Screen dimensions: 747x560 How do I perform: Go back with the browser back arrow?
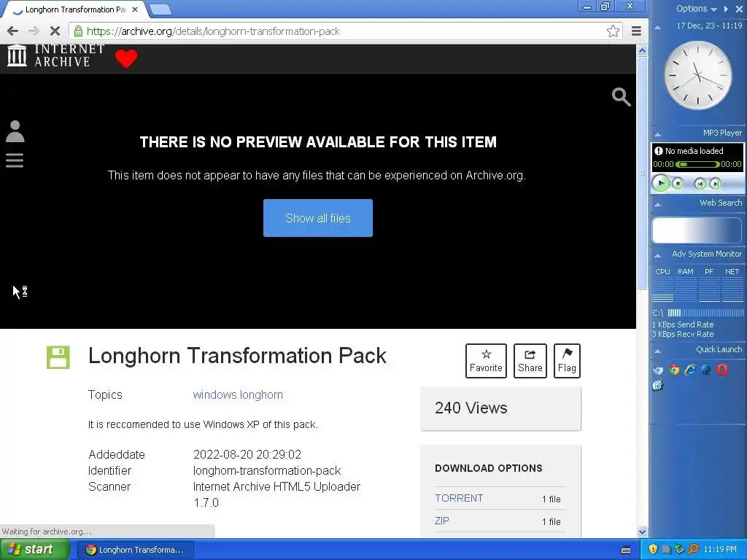point(13,31)
